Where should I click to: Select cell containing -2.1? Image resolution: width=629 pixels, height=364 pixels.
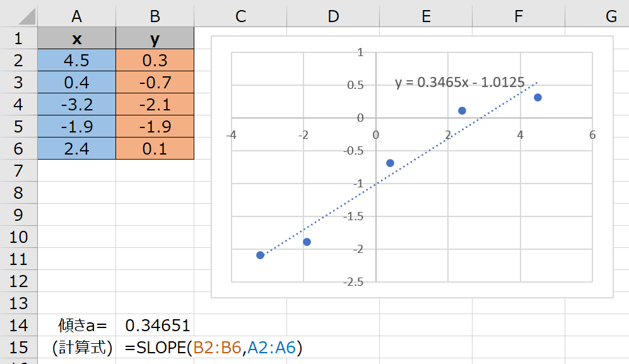[x=155, y=105]
